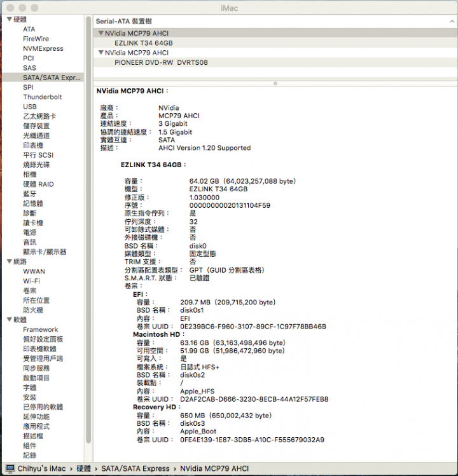Click the pane split divider handle
Image resolution: width=458 pixels, height=476 pixels.
(275, 83)
